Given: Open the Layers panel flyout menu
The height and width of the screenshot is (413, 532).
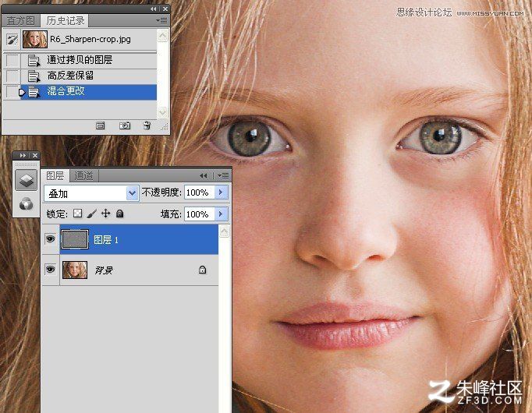Looking at the screenshot, I should pyautogui.click(x=224, y=175).
